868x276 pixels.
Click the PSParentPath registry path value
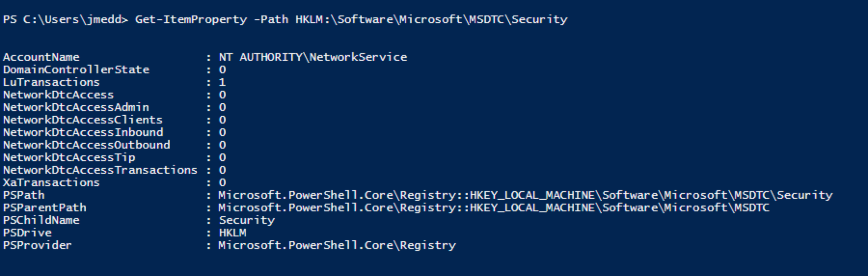pos(494,207)
